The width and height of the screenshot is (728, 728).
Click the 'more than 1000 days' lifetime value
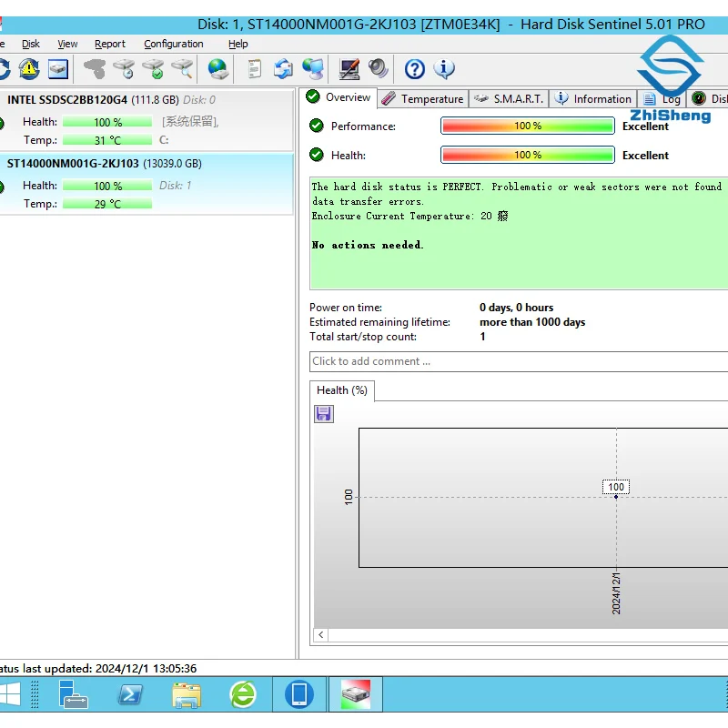pyautogui.click(x=532, y=322)
